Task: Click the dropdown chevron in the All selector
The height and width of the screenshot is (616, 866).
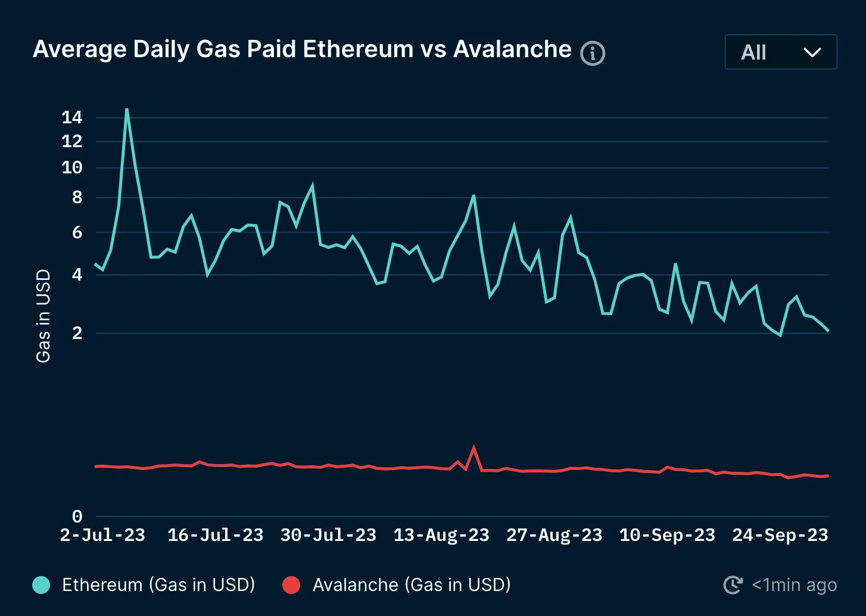Action: [x=812, y=52]
